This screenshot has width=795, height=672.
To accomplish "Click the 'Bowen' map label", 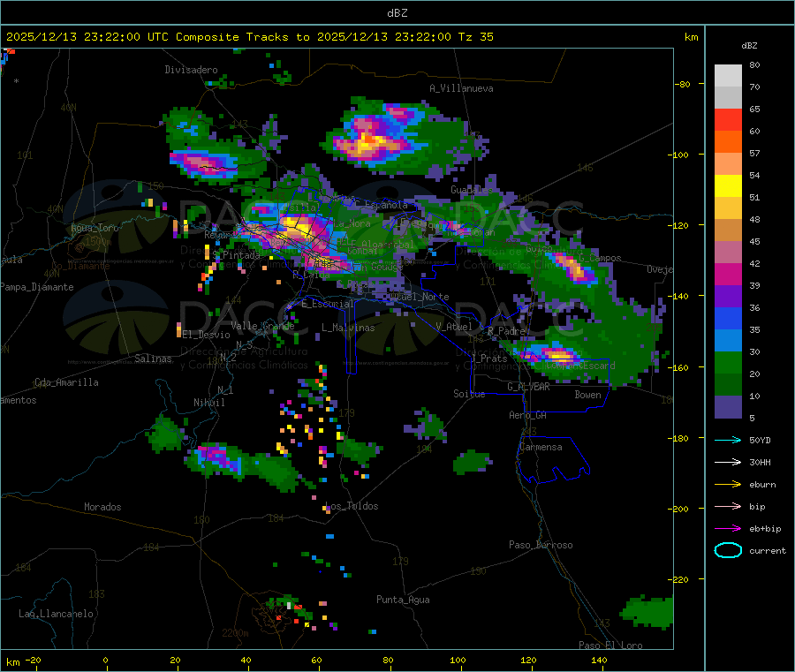I will point(587,395).
